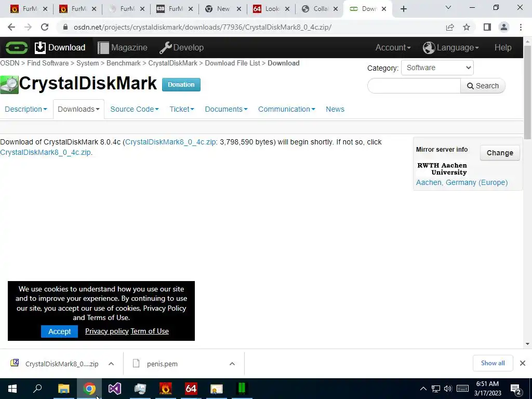532x399 pixels.
Task: Open Windows taskbar search
Action: pyautogui.click(x=37, y=389)
